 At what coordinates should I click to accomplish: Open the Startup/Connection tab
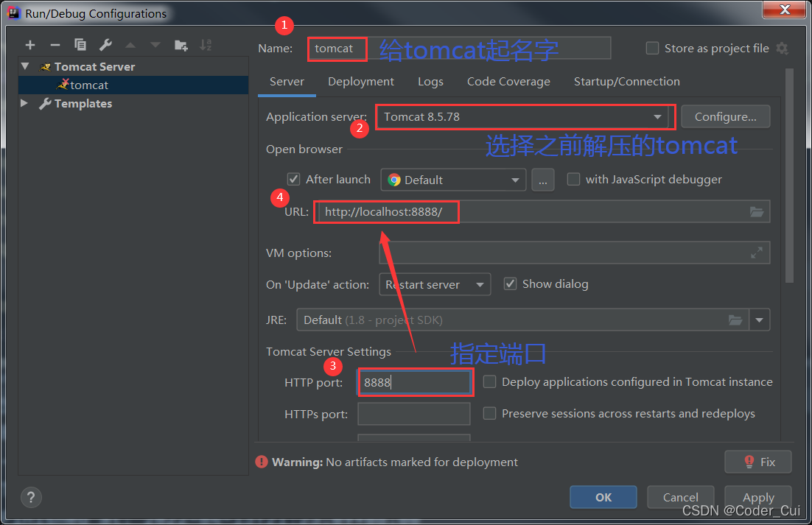(x=626, y=82)
